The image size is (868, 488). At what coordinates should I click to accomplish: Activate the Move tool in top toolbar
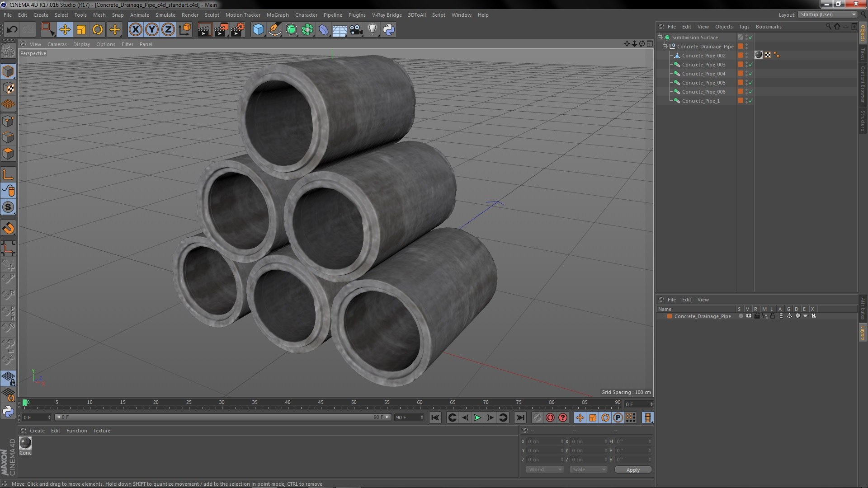click(65, 30)
